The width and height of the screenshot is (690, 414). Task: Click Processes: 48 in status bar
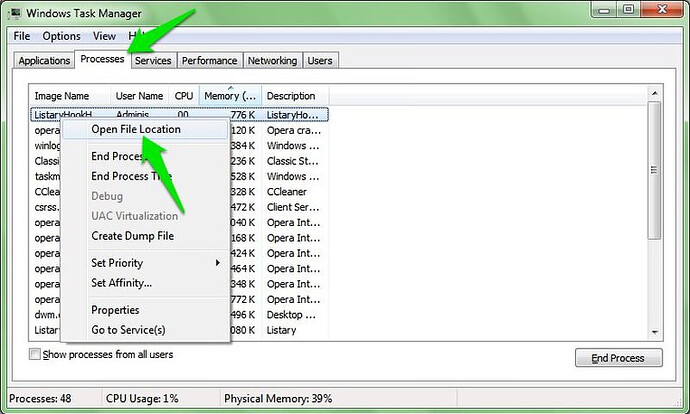click(x=40, y=399)
